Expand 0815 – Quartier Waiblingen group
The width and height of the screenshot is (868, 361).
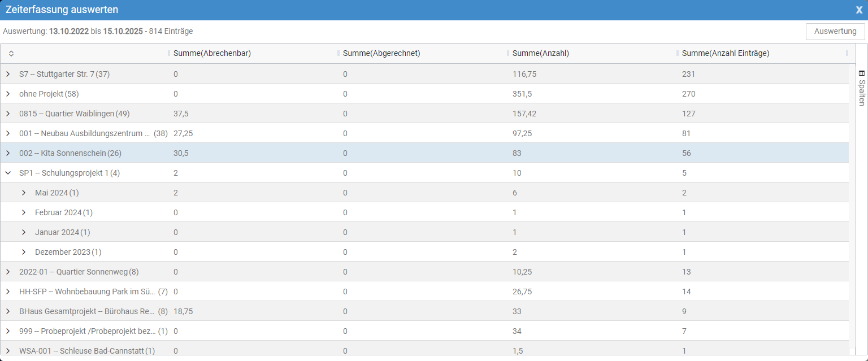(x=8, y=114)
